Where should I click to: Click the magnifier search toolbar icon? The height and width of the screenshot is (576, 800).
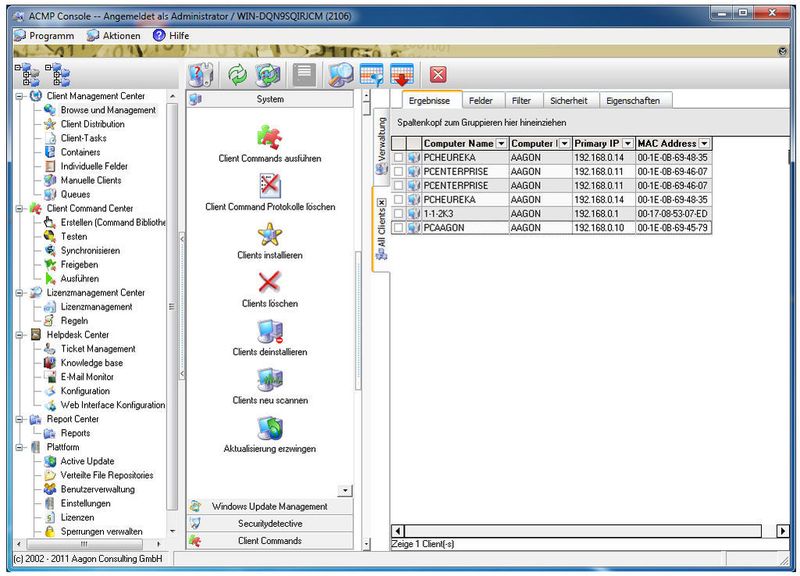(x=340, y=74)
